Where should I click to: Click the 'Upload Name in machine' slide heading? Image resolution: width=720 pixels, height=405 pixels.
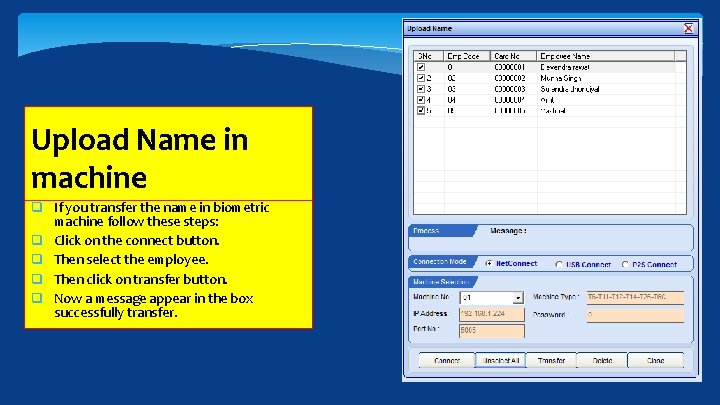140,158
